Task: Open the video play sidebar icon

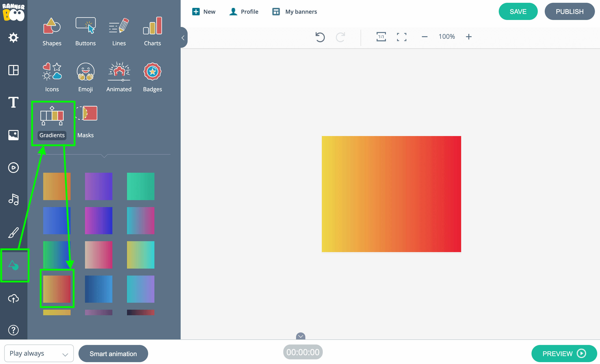Action: (x=13, y=168)
